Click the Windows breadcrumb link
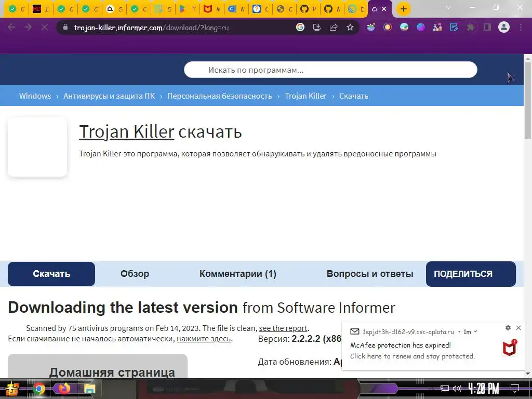 (35, 96)
